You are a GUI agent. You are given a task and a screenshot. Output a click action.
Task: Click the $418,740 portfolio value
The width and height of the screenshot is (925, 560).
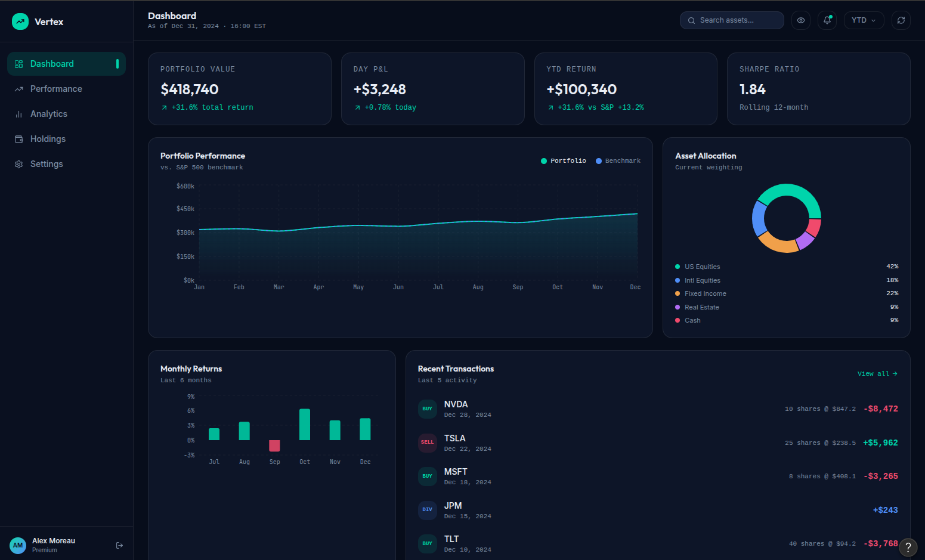point(190,89)
